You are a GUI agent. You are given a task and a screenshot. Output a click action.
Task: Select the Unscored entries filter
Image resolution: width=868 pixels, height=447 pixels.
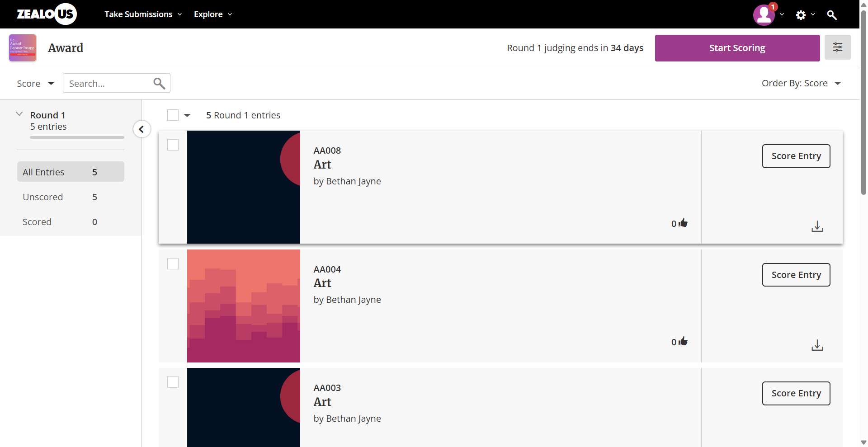pyautogui.click(x=43, y=197)
